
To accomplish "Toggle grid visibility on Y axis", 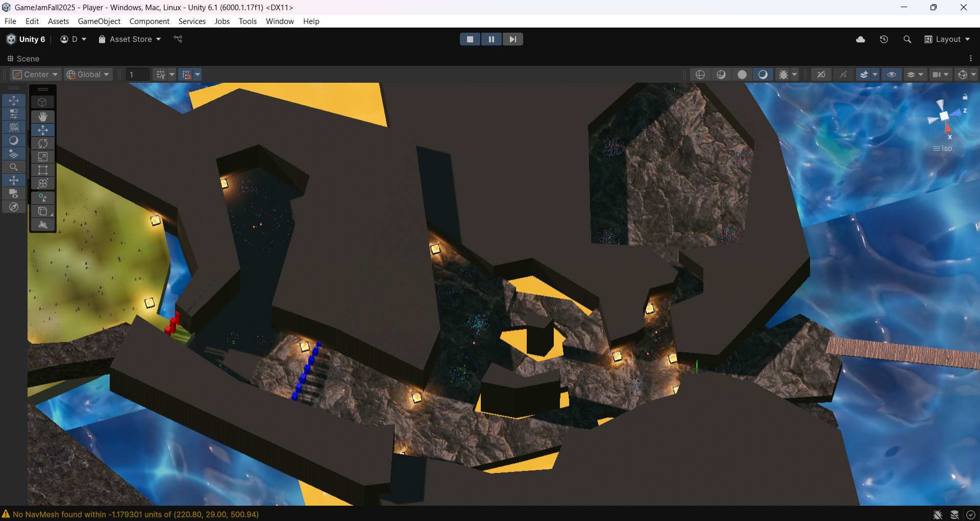I will point(161,75).
